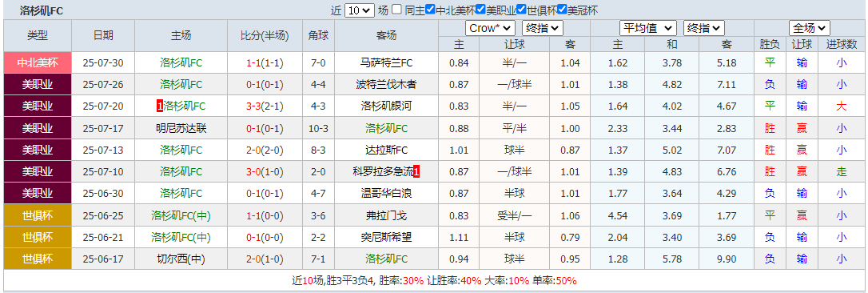The height and width of the screenshot is (293, 868).
Task: Open the recent matches count dropdown showing 10
Action: pyautogui.click(x=359, y=10)
